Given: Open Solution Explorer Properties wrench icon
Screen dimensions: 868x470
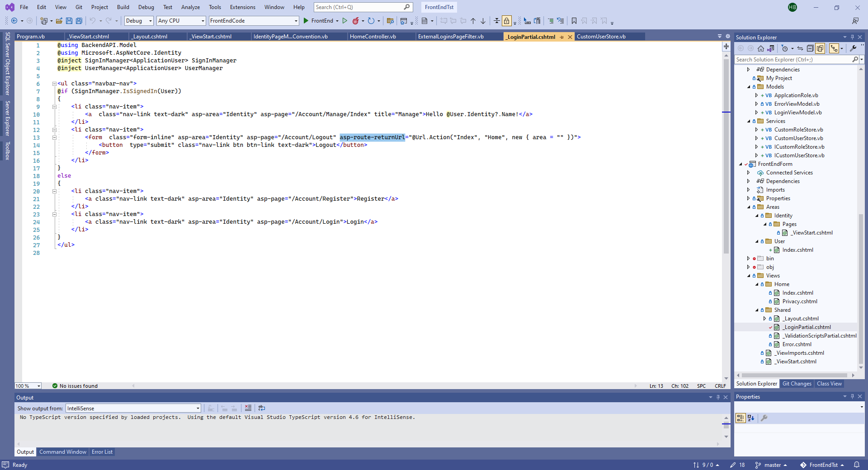Looking at the screenshot, I should [x=853, y=48].
